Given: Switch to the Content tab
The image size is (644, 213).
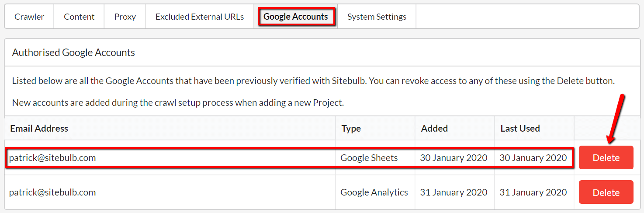Looking at the screenshot, I should coord(79,17).
